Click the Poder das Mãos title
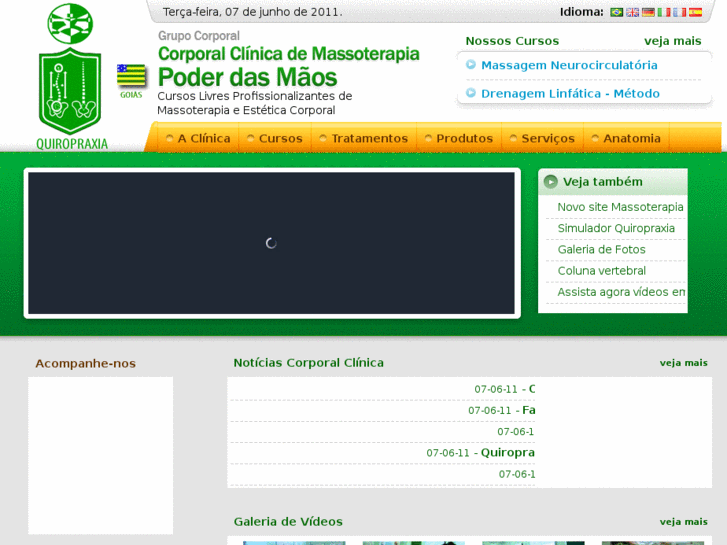Image resolution: width=727 pixels, height=545 pixels. pyautogui.click(x=247, y=77)
